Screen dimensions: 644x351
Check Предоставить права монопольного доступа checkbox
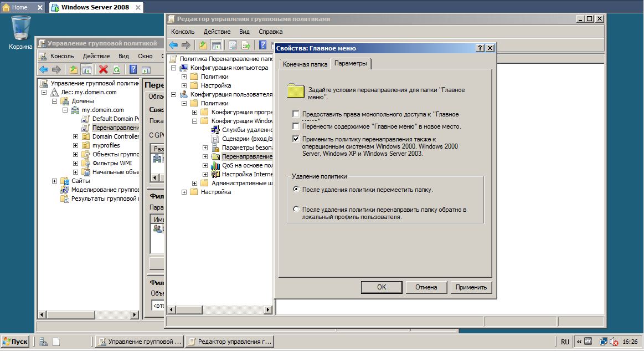coord(296,114)
